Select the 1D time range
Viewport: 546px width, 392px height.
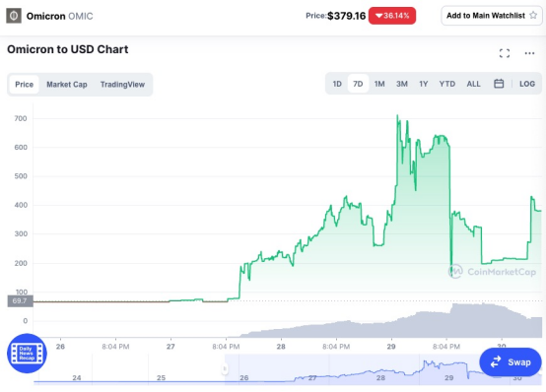(337, 84)
